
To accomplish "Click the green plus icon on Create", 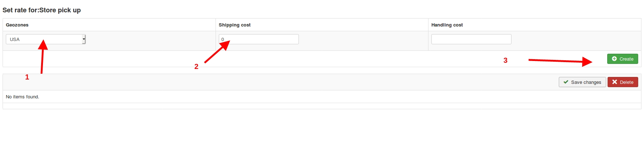I will pos(614,59).
